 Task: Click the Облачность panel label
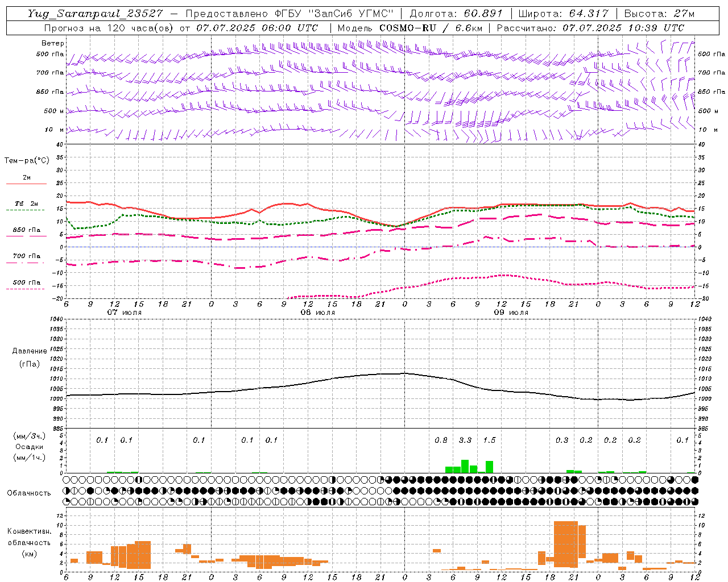point(29,493)
